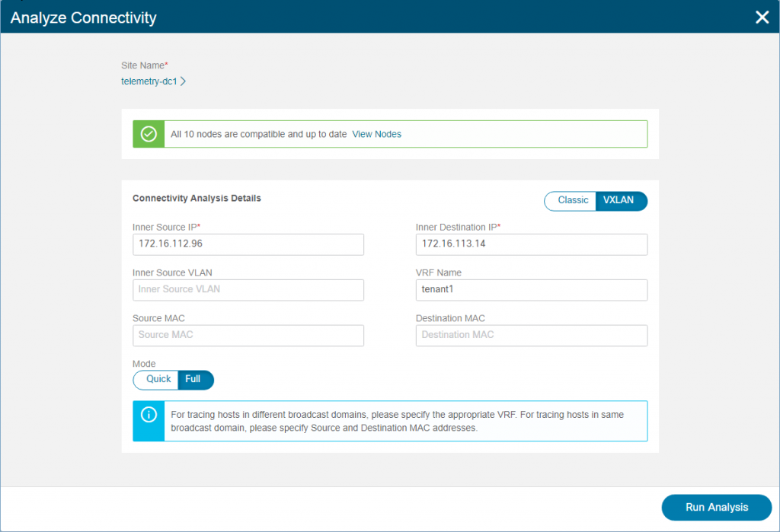Click the empty Destination MAC field
The image size is (780, 532).
(531, 336)
